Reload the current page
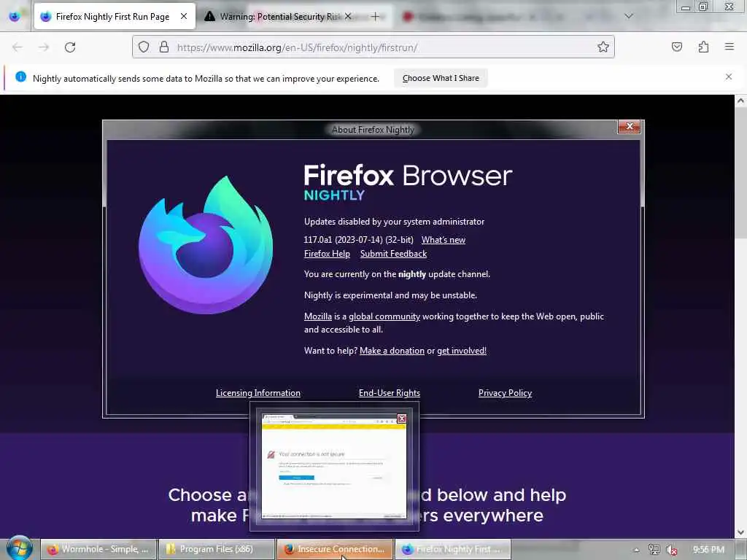Image resolution: width=747 pixels, height=560 pixels. [x=70, y=47]
